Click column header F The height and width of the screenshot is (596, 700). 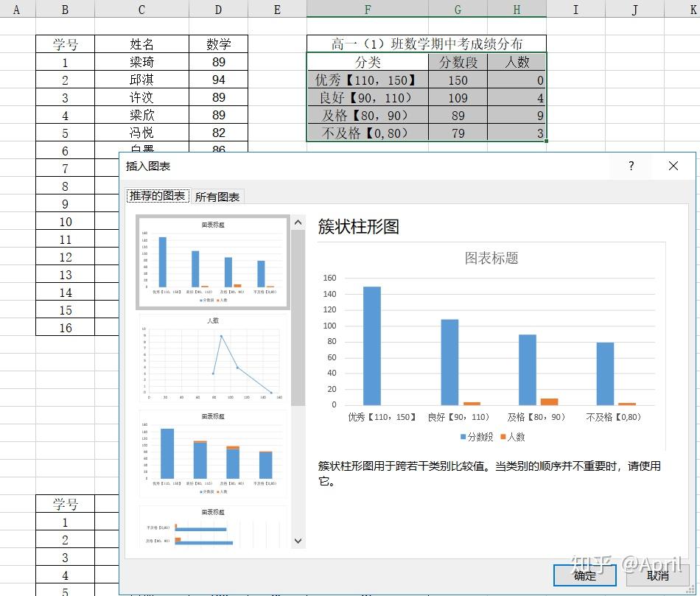(367, 10)
